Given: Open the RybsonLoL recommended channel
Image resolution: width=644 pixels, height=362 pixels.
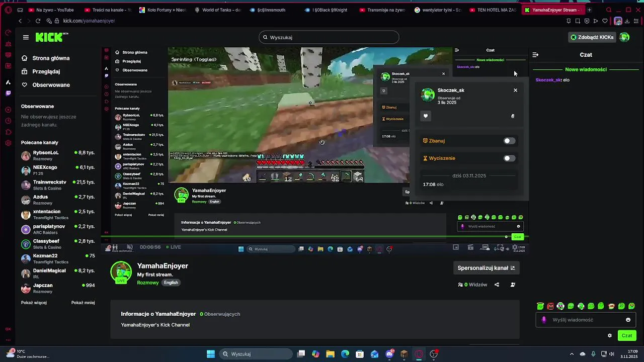Looking at the screenshot, I should pyautogui.click(x=58, y=155).
